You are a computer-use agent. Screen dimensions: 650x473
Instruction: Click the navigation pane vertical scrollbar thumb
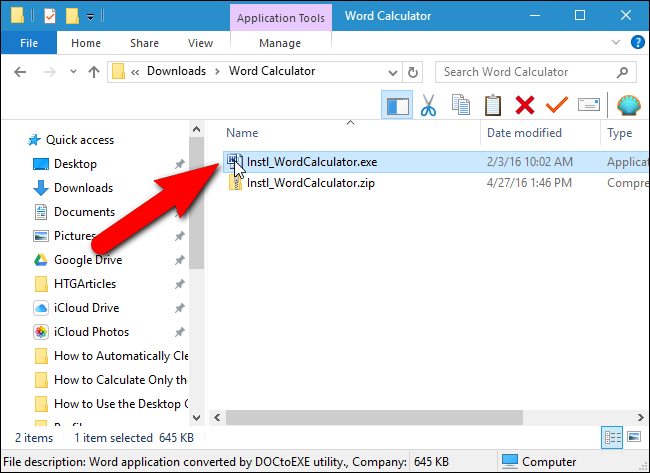[x=196, y=203]
